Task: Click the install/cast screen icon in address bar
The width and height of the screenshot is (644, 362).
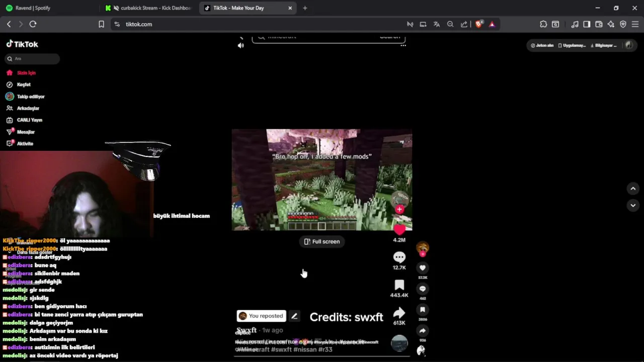Action: pyautogui.click(x=423, y=24)
